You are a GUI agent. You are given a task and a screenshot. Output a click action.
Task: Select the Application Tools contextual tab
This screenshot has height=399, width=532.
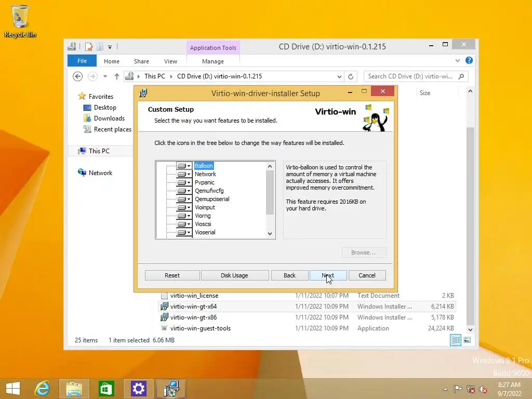tap(213, 48)
